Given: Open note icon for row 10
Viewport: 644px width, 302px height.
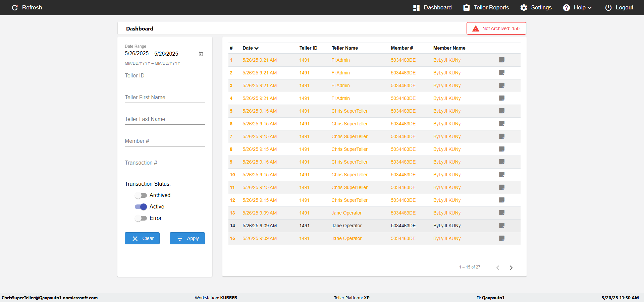Looking at the screenshot, I should pos(502,175).
